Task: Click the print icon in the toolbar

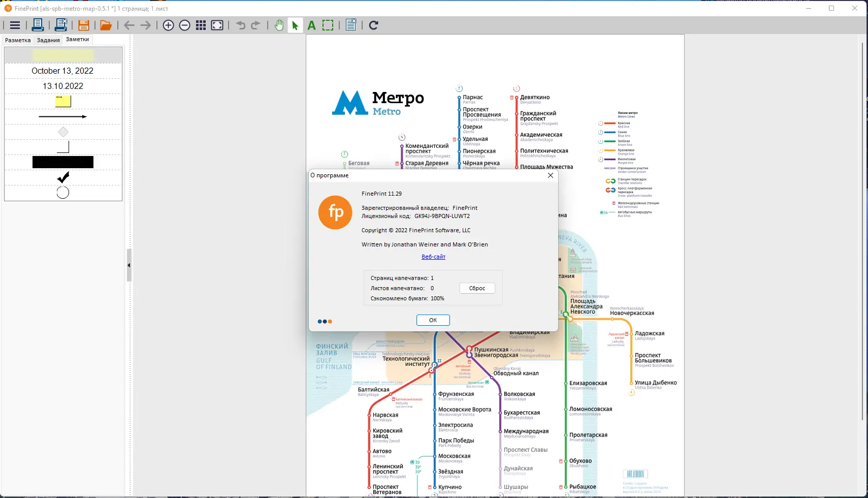Action: (x=38, y=25)
